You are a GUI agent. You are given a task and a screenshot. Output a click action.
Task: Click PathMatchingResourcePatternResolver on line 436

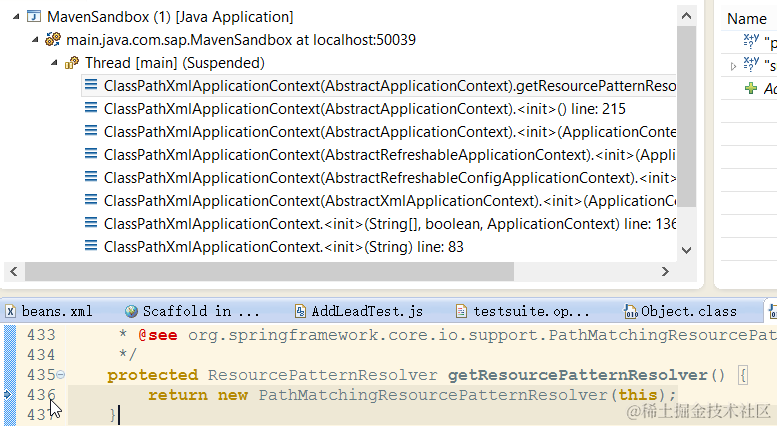tap(433, 395)
